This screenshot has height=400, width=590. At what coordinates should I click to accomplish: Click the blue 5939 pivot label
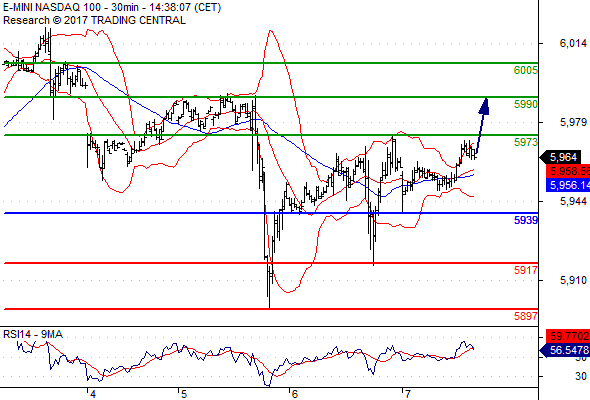[x=526, y=220]
